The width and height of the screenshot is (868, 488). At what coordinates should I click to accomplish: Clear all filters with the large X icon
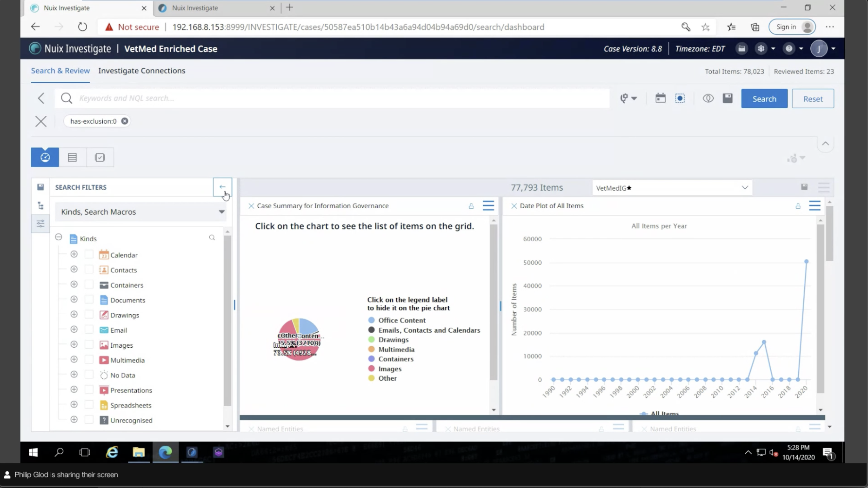41,121
